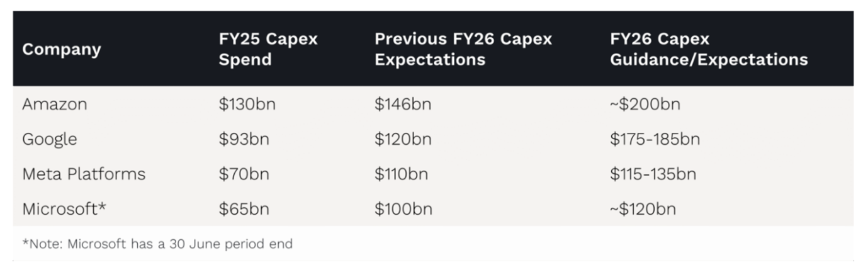
Task: Click Amazon's $130bn FY25 capex cell
Action: (247, 105)
